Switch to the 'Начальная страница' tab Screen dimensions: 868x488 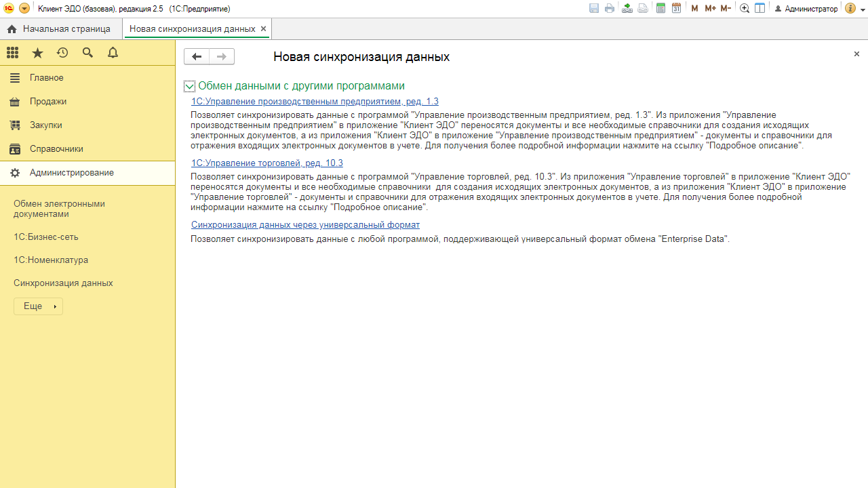59,29
